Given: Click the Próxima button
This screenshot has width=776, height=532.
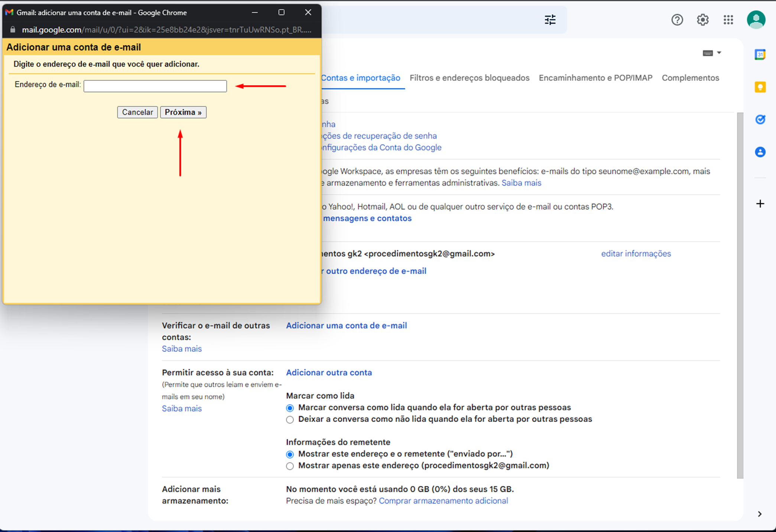Looking at the screenshot, I should point(183,112).
